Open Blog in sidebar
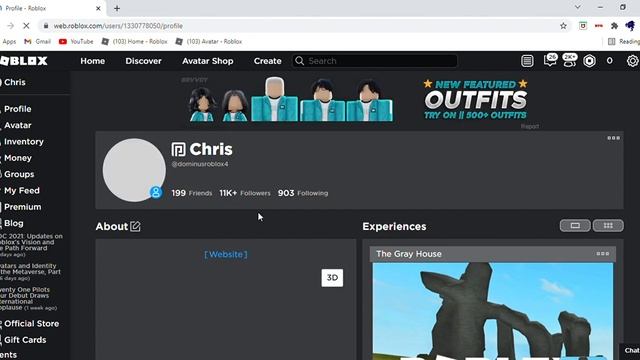The height and width of the screenshot is (360, 640). (13, 223)
